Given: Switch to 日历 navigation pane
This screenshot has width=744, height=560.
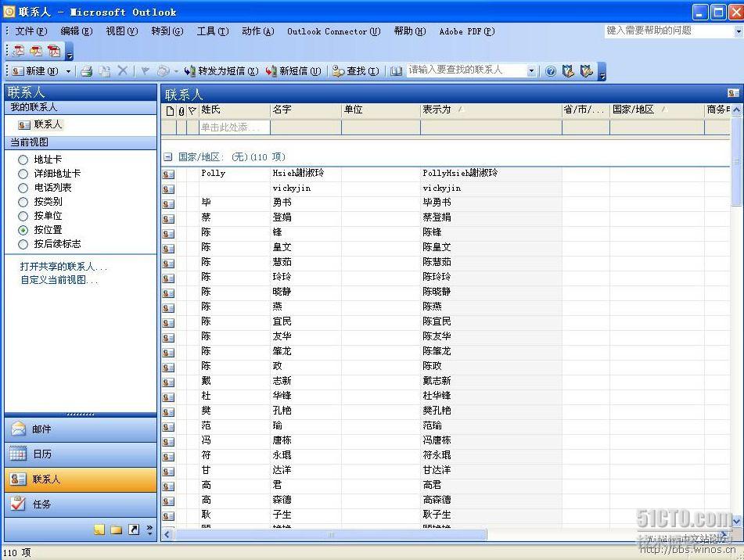Looking at the screenshot, I should tap(81, 454).
